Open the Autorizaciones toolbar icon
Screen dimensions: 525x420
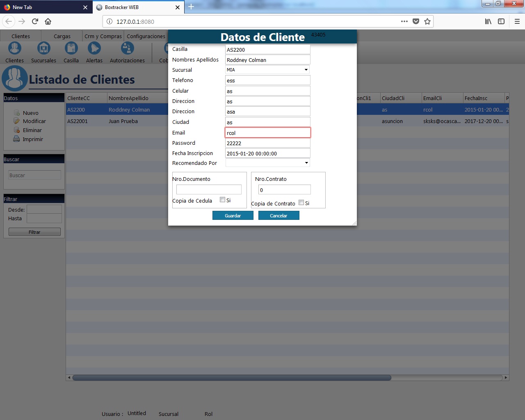[127, 49]
